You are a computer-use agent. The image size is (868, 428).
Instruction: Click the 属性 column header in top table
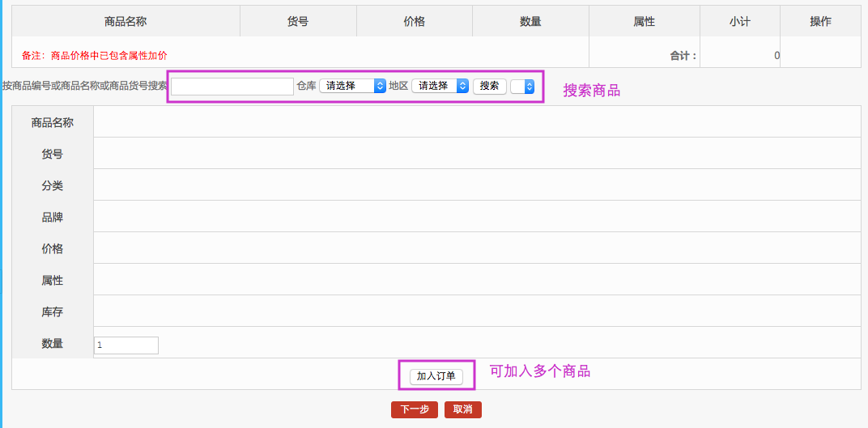click(645, 22)
